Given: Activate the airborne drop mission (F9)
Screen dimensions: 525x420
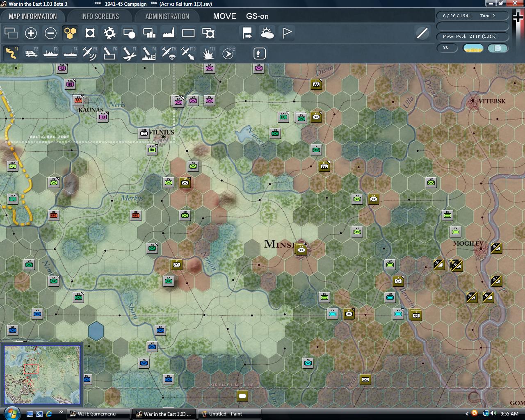Looking at the screenshot, I should click(168, 53).
